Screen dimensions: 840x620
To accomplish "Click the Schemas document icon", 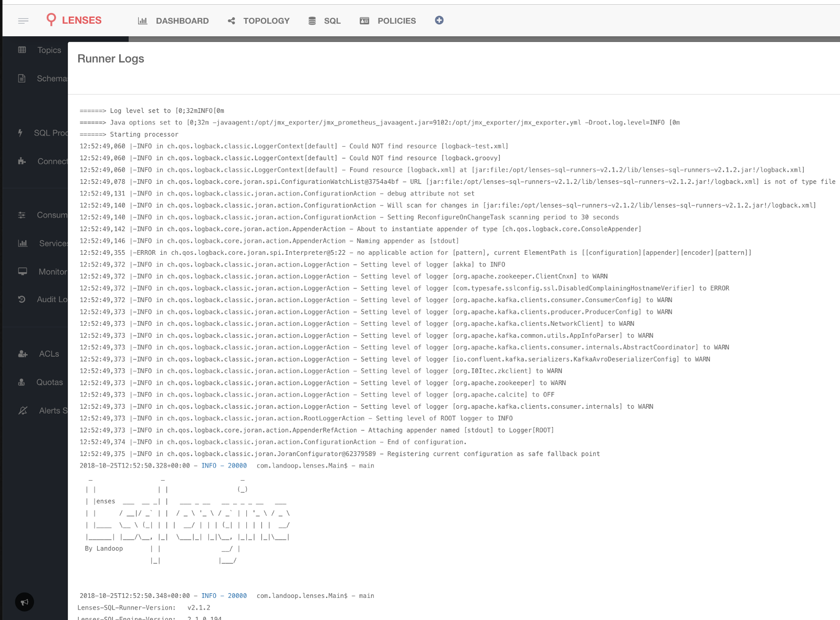I will point(22,79).
